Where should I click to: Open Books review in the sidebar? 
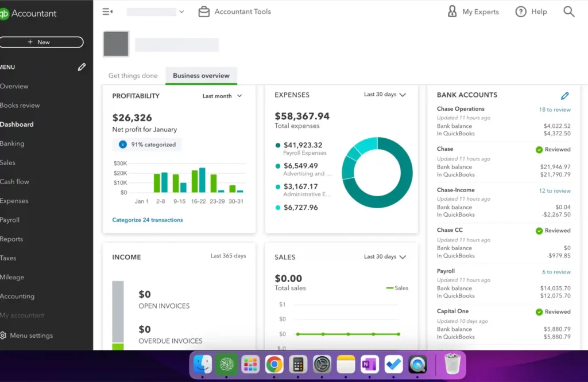[x=20, y=105]
